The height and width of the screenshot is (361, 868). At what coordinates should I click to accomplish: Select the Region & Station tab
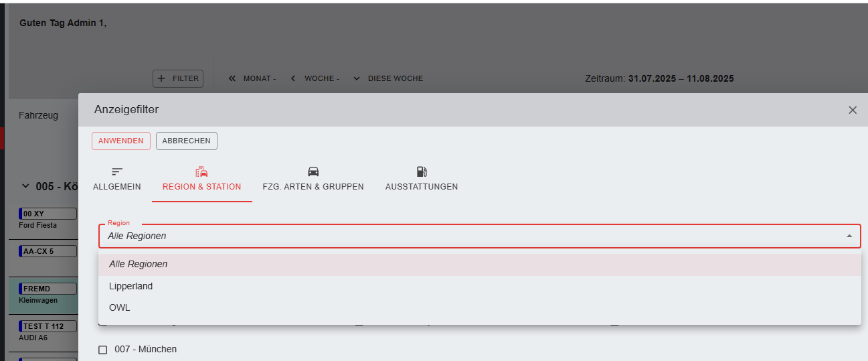coord(201,179)
